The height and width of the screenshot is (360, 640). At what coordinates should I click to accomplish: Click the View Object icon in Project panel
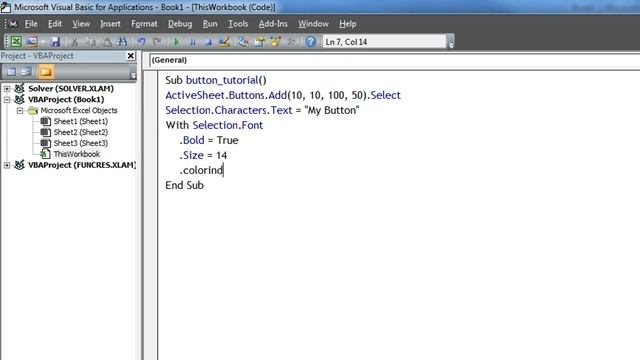click(27, 72)
